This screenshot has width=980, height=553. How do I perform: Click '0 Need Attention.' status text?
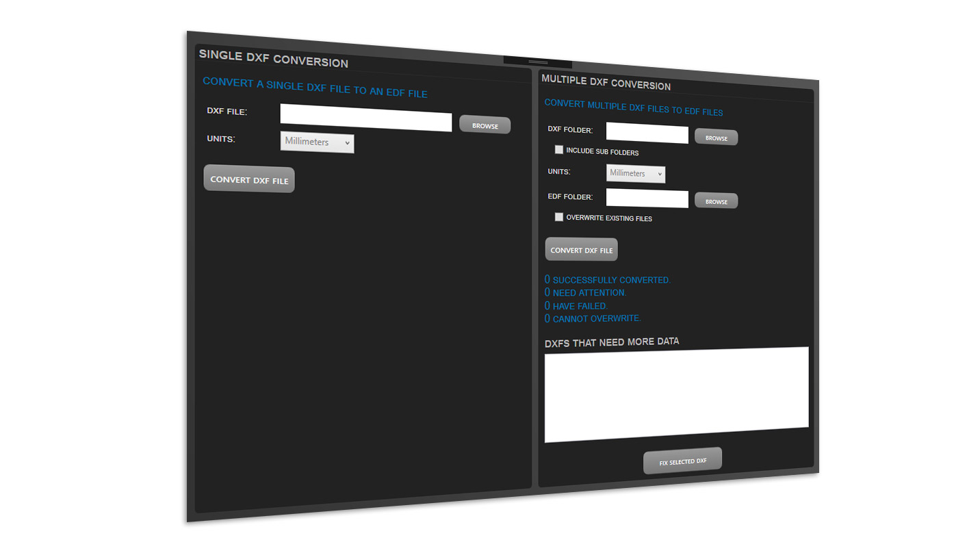pos(585,292)
